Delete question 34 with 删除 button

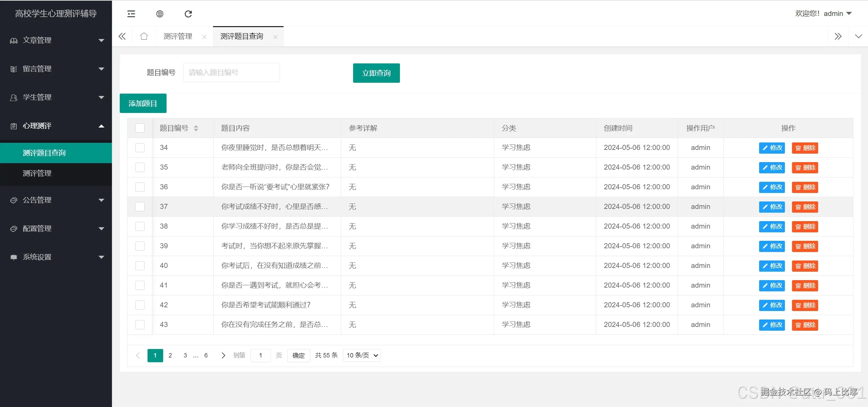tap(805, 148)
